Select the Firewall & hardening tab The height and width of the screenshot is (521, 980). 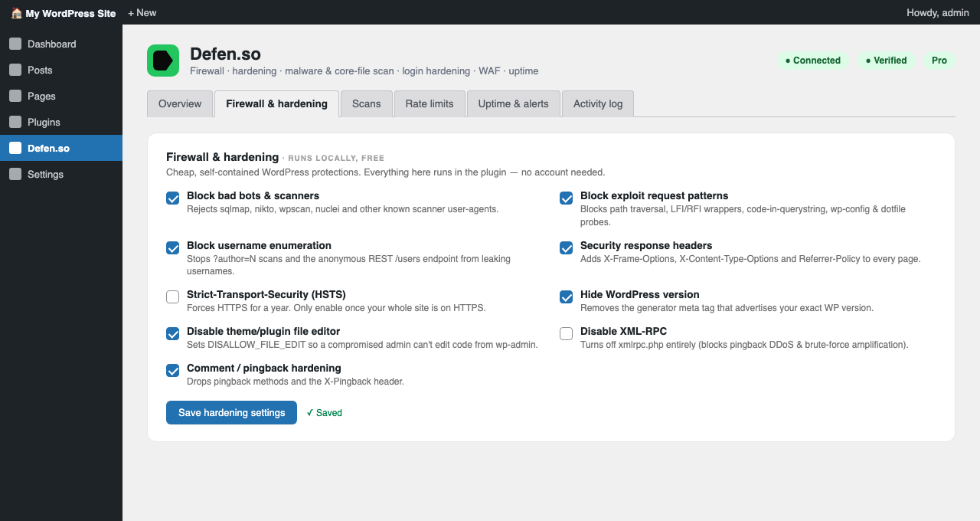click(x=276, y=103)
